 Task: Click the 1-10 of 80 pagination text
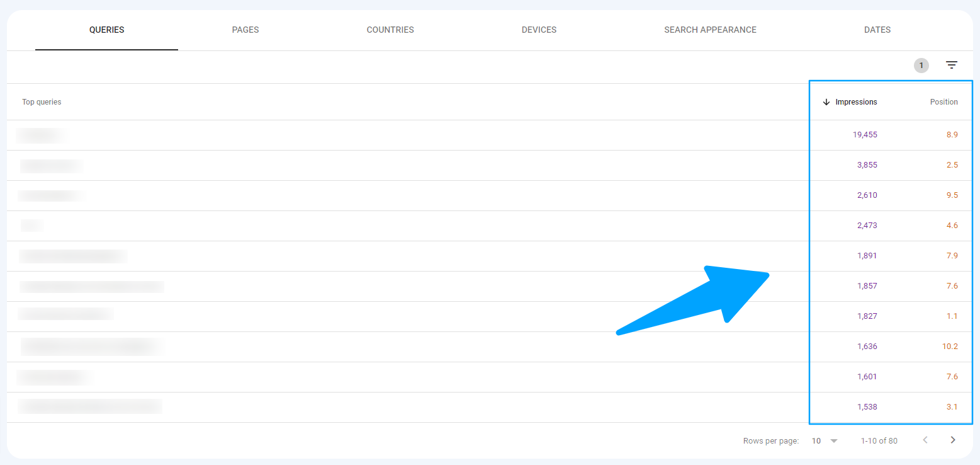point(879,441)
